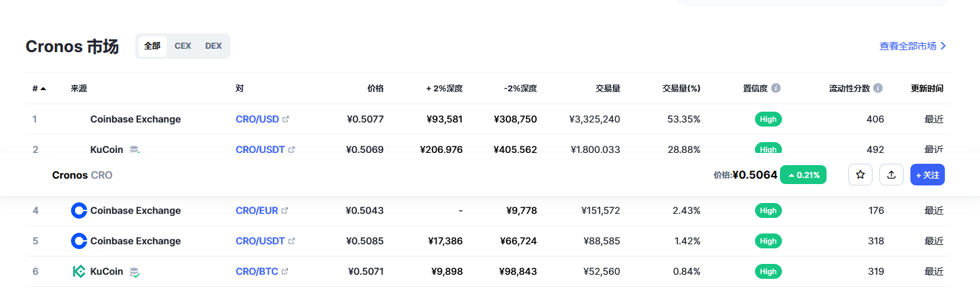Click price cell ¥0.5071

click(366, 271)
